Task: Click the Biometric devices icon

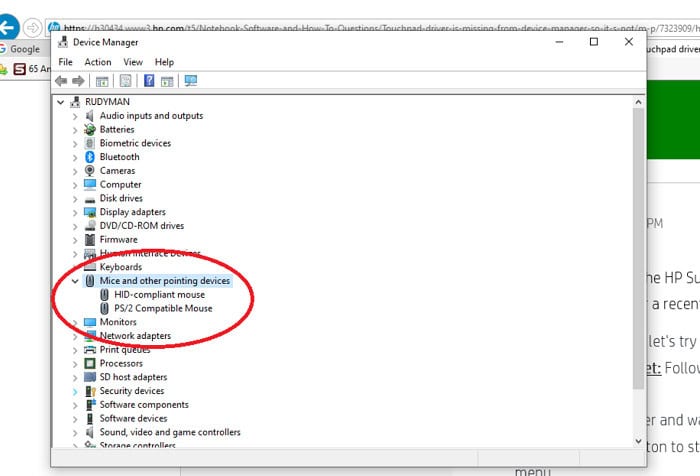Action: [x=90, y=143]
